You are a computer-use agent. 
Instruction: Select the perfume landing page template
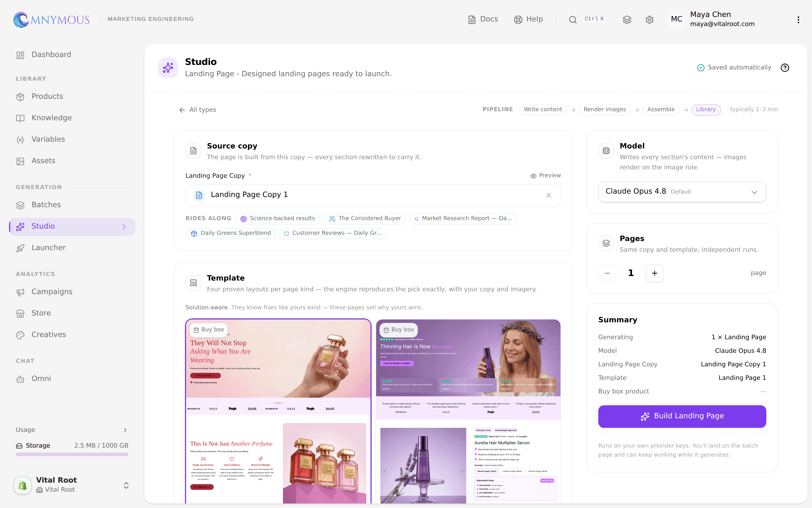click(278, 411)
